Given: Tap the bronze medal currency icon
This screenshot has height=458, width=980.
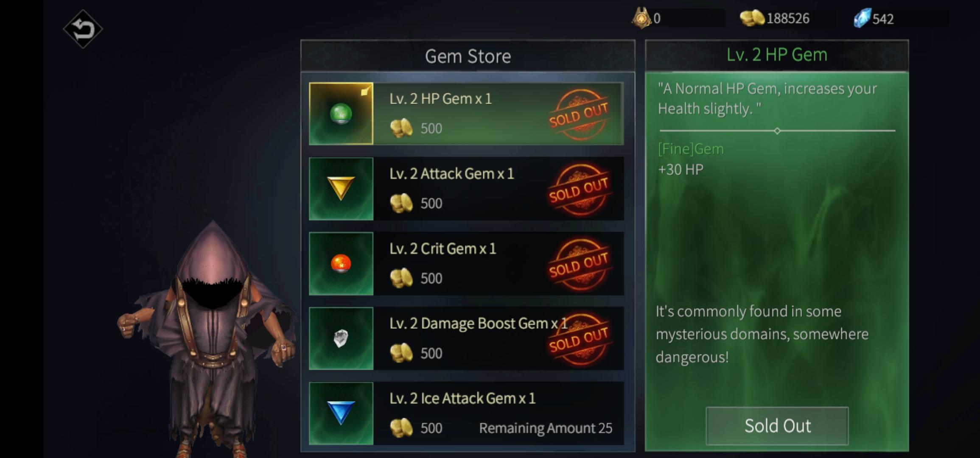Looking at the screenshot, I should tap(641, 18).
